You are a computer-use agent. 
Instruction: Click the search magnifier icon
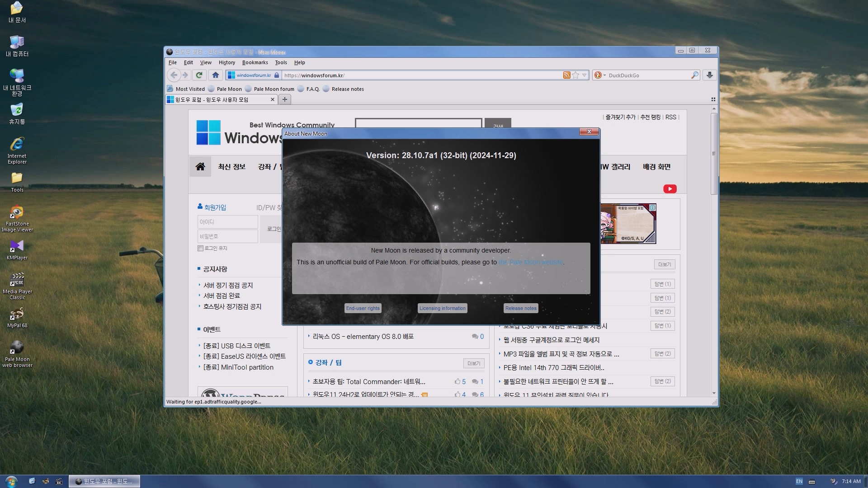point(694,75)
